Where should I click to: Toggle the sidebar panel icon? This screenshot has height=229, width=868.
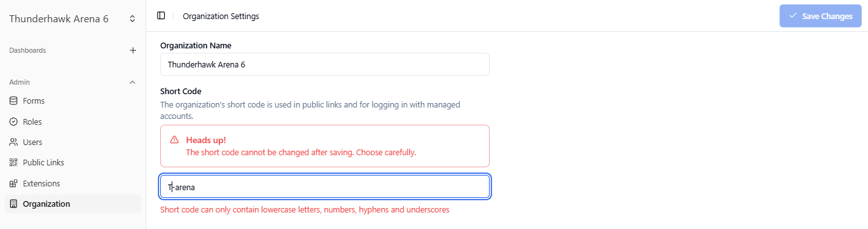pyautogui.click(x=161, y=16)
